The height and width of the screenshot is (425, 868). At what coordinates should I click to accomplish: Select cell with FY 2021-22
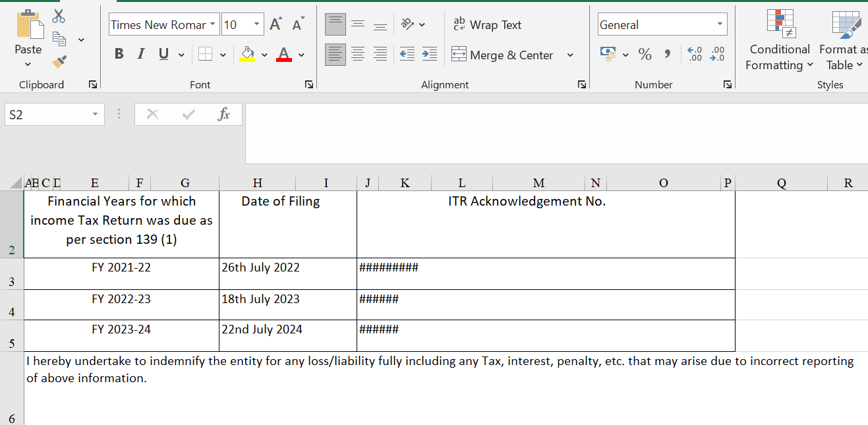(x=121, y=273)
